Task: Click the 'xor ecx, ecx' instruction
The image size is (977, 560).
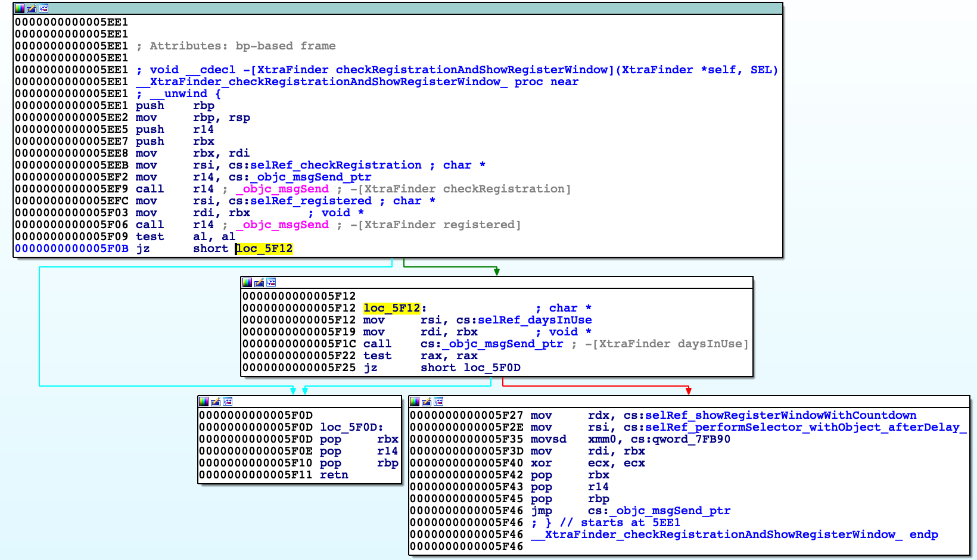Action: (588, 463)
